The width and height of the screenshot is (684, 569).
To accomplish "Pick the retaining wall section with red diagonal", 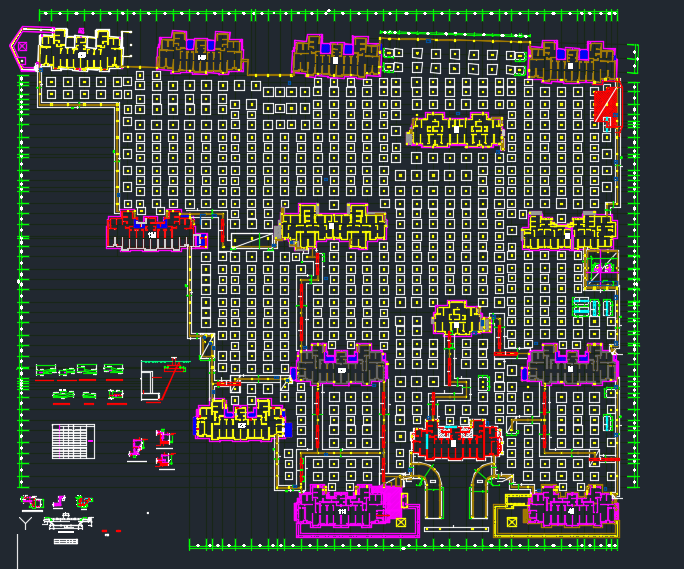I will click(x=165, y=380).
